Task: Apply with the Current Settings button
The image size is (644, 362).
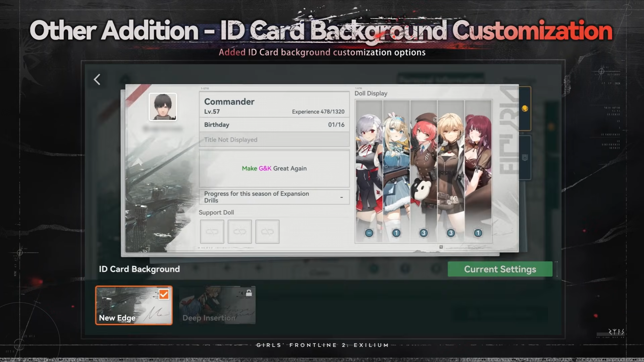Action: pyautogui.click(x=500, y=269)
